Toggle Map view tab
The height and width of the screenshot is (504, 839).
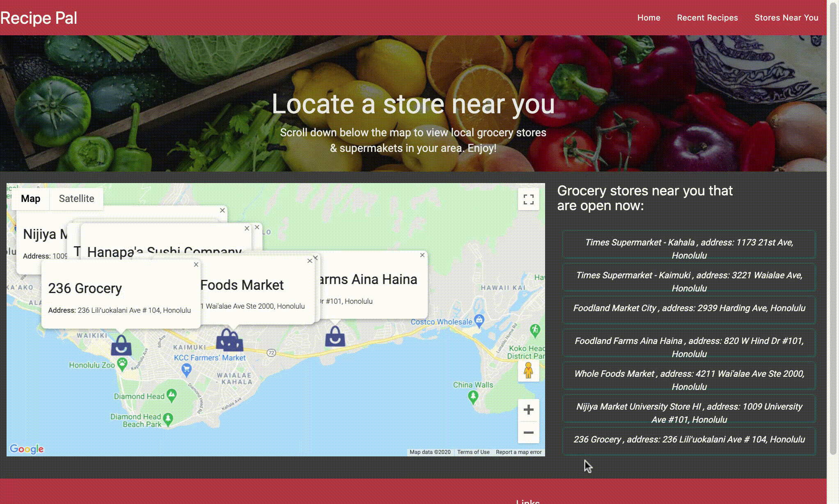click(x=30, y=198)
